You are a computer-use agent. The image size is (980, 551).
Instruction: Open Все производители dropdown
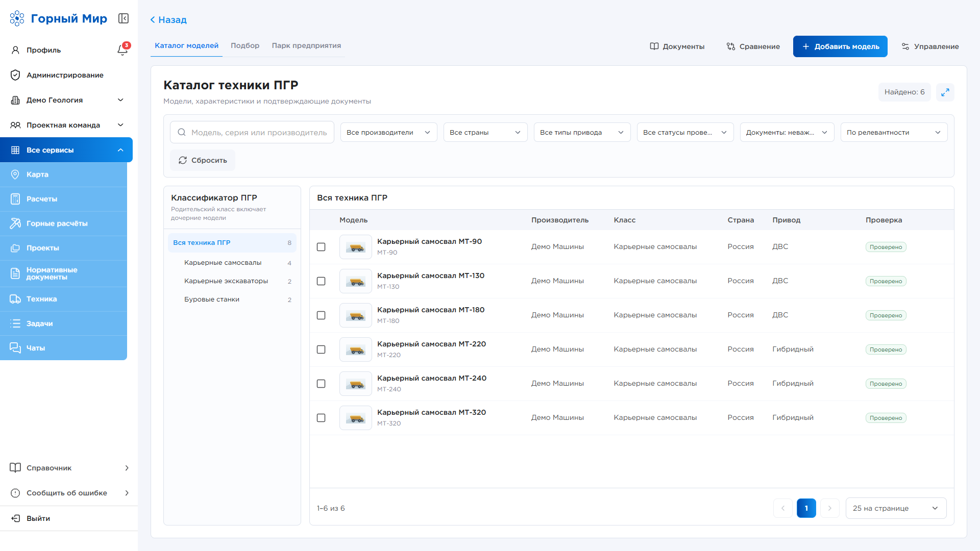pos(389,132)
